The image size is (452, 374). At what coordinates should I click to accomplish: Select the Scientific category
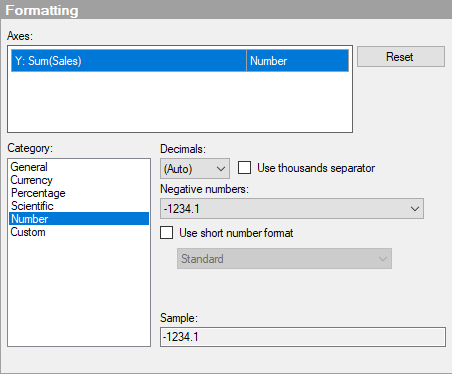point(32,206)
